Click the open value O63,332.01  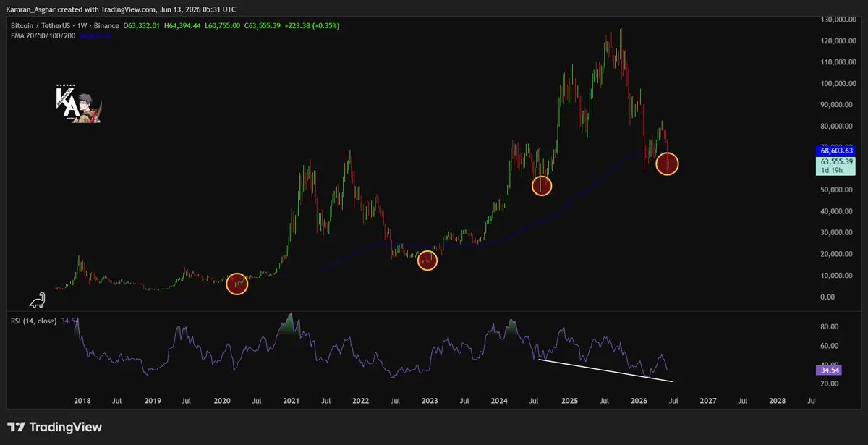click(143, 25)
